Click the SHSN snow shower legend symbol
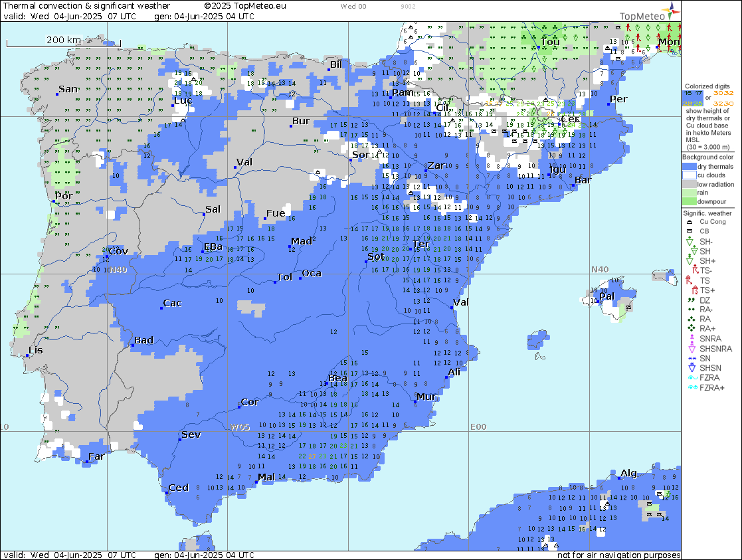Image resolution: width=742 pixels, height=560 pixels. [692, 368]
